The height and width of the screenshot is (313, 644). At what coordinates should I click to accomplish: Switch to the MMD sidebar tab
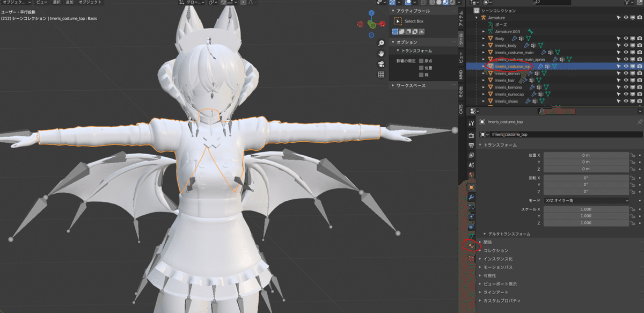(460, 75)
